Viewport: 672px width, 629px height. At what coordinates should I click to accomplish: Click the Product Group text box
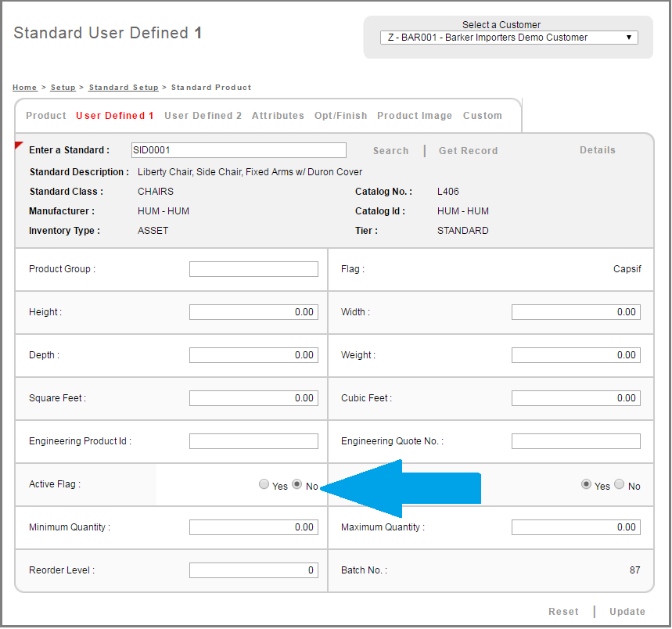point(253,269)
